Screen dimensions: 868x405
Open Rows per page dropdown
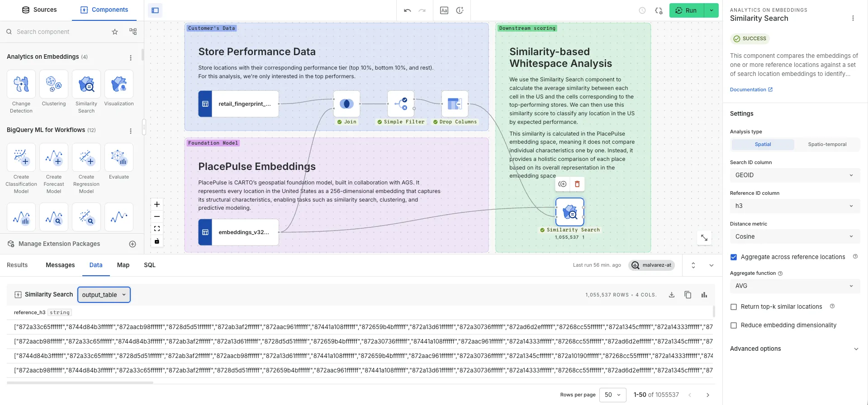pyautogui.click(x=612, y=395)
